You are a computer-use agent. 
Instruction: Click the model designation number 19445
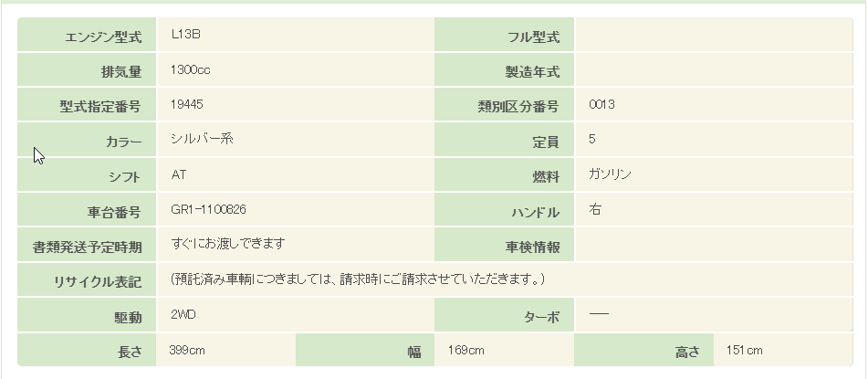click(186, 104)
